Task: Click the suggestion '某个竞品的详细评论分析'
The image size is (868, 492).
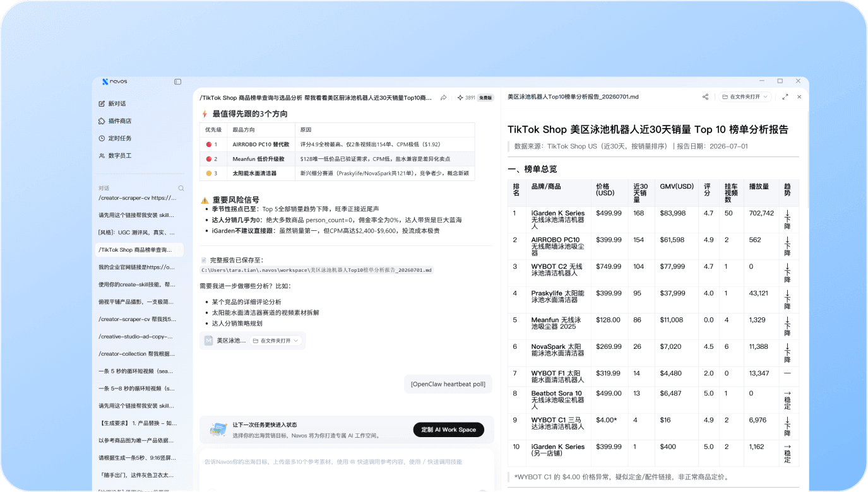Action: tap(247, 302)
